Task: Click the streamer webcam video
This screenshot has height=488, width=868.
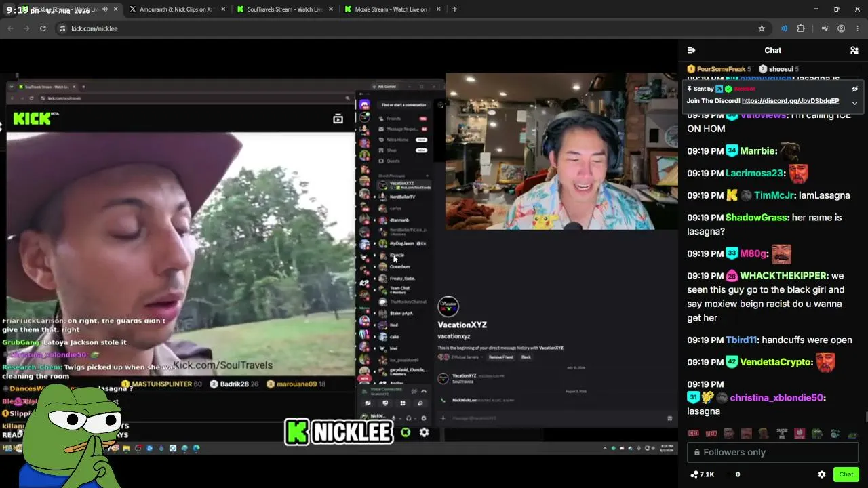Action: [561, 151]
